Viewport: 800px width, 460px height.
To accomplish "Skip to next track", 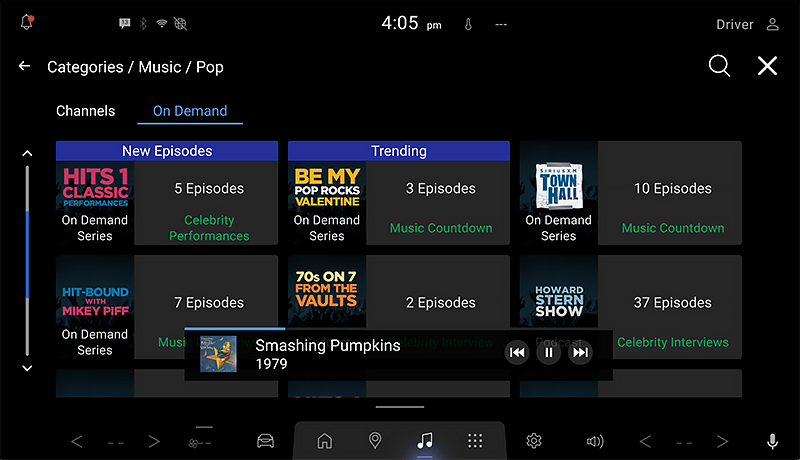I will (581, 352).
